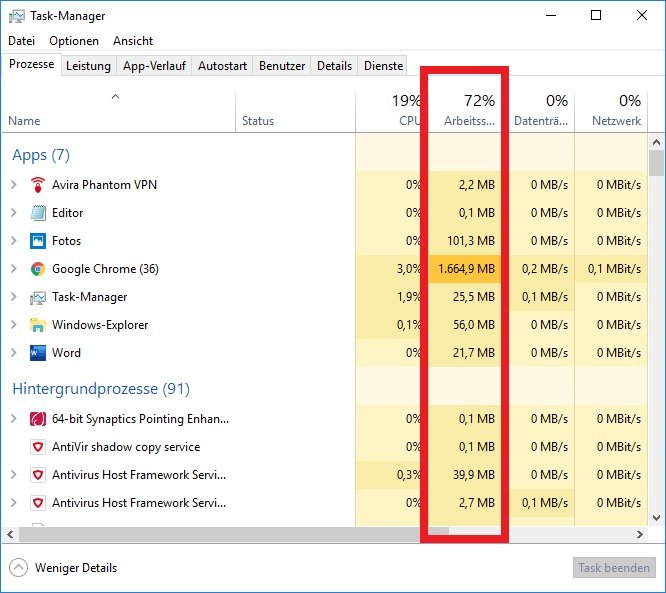Viewport: 666px width, 593px height.
Task: Click the Synaptics Pointing Enhancer icon
Action: [x=38, y=419]
